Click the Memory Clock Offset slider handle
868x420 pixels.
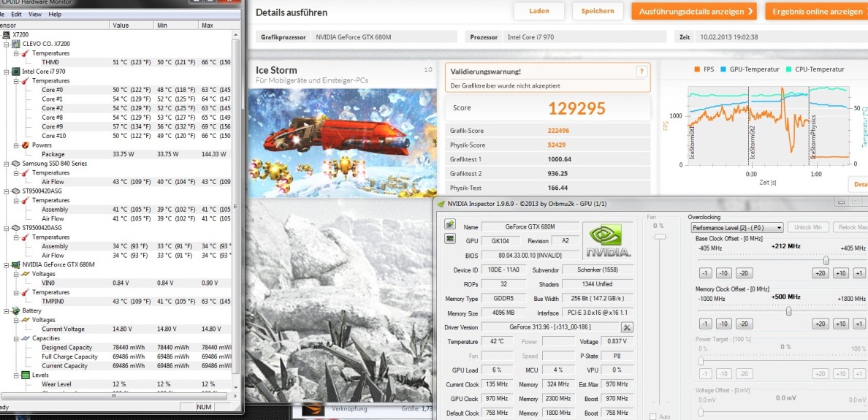coord(788,311)
